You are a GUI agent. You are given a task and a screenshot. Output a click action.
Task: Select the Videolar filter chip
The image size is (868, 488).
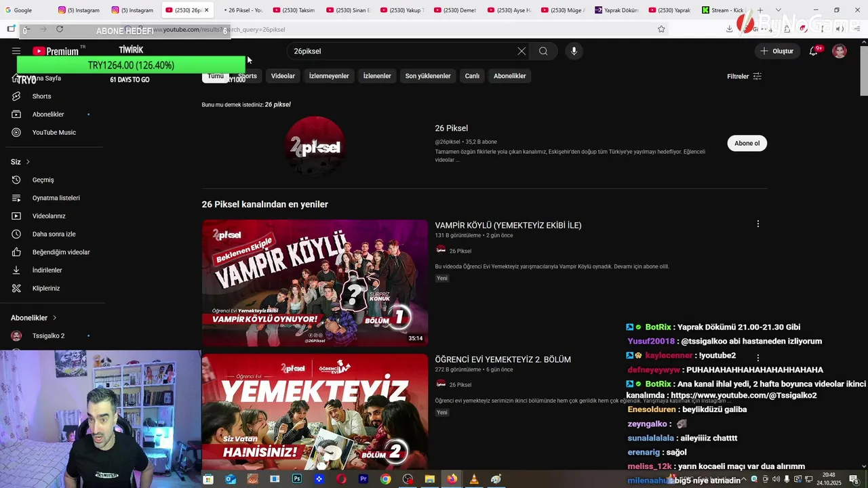coord(283,76)
